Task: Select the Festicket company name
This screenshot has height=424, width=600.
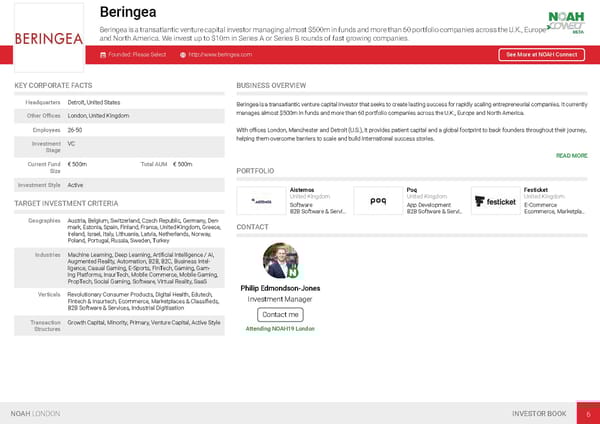Action: point(536,189)
